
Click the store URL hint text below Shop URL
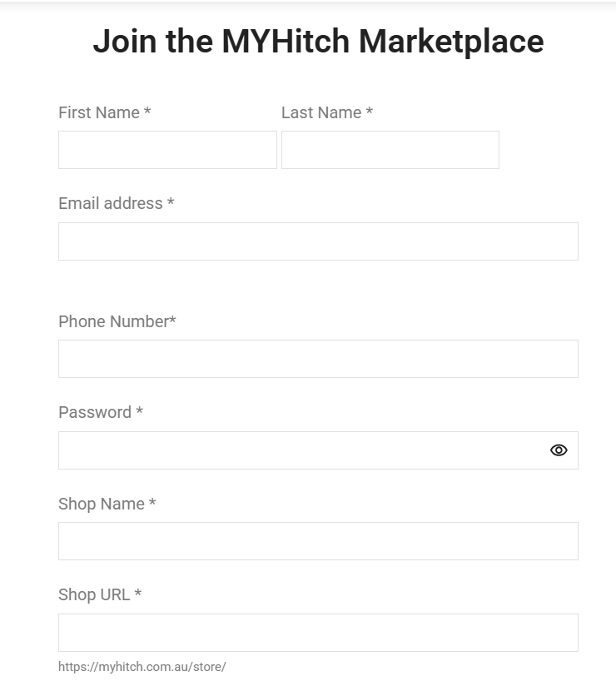[x=142, y=665]
